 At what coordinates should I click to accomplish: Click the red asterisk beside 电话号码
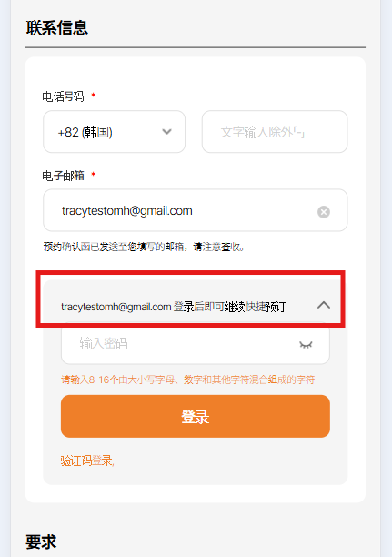point(94,95)
